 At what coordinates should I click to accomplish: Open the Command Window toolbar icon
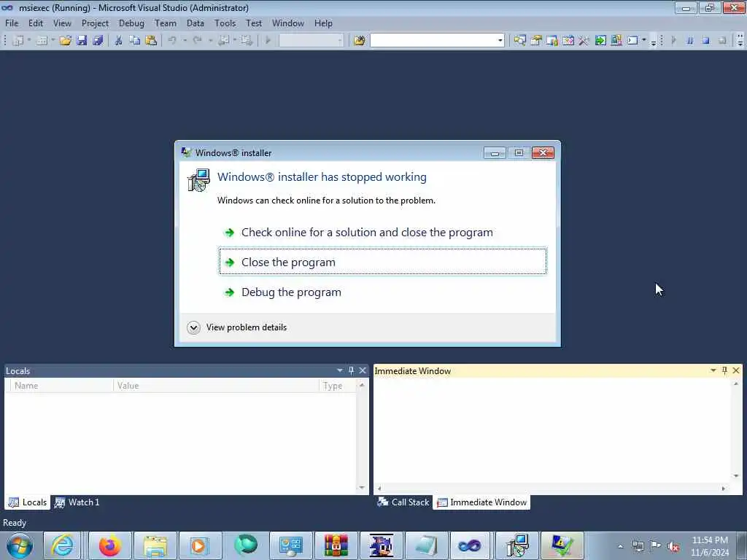(632, 41)
